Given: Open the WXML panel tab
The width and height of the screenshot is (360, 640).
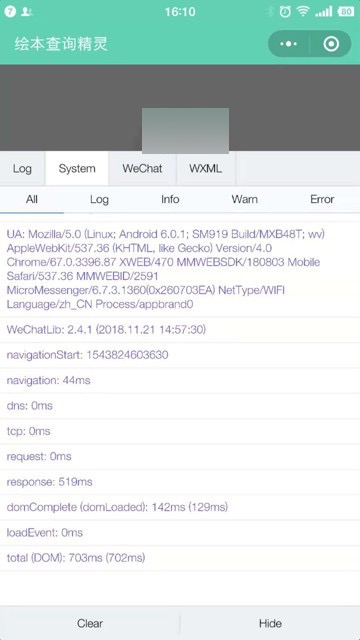Looking at the screenshot, I should [x=205, y=169].
